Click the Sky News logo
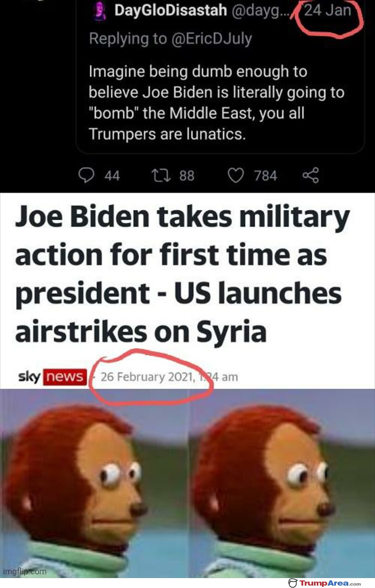Screen dimensions: 375x588 (x=52, y=376)
